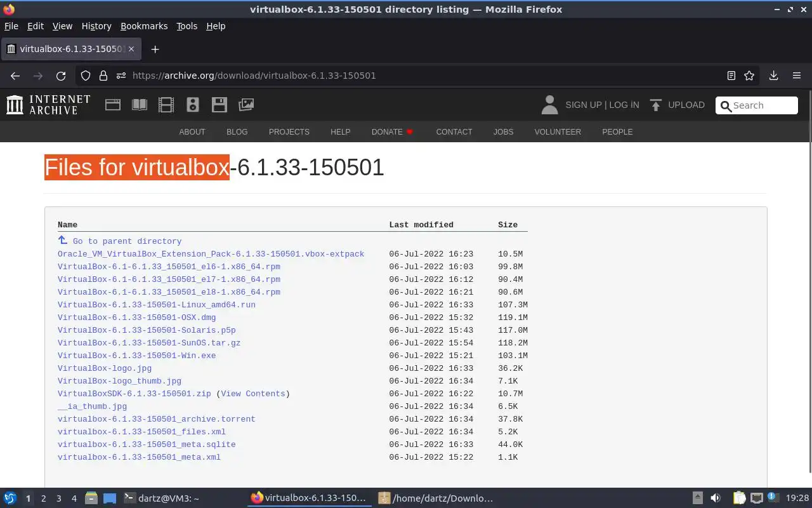
Task: Open the dartz@VM3 terminal taskbar item
Action: click(161, 498)
